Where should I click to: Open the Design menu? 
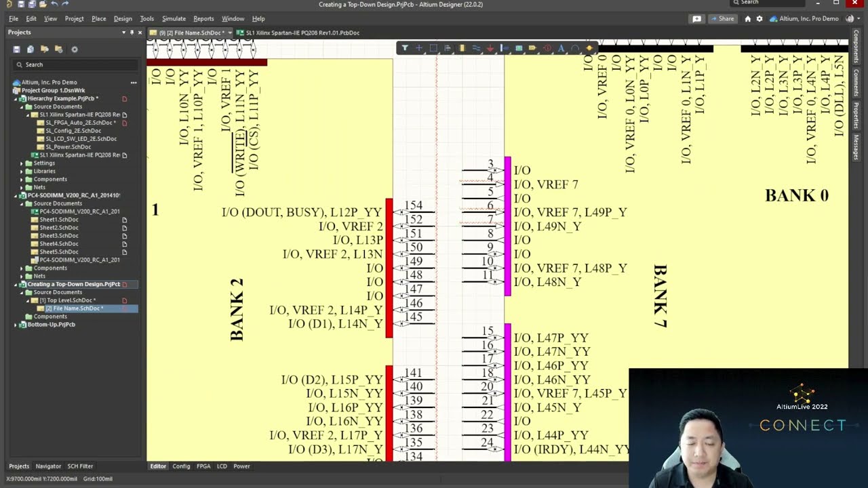coord(123,19)
